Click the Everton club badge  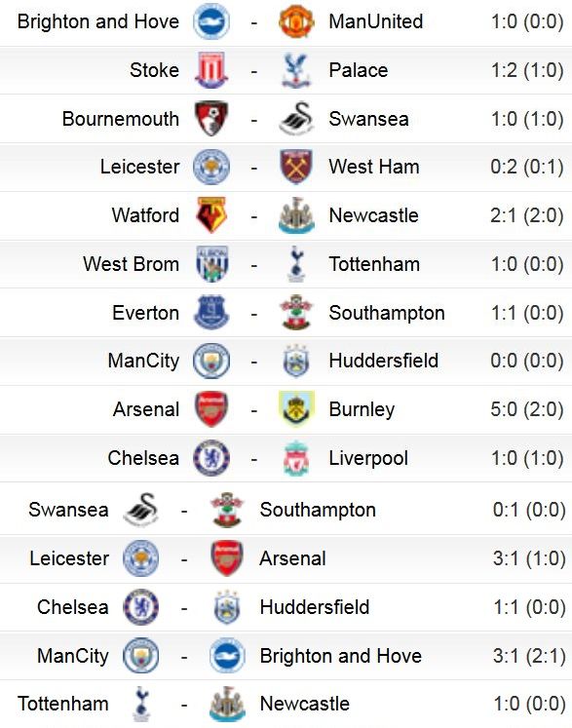tap(211, 312)
